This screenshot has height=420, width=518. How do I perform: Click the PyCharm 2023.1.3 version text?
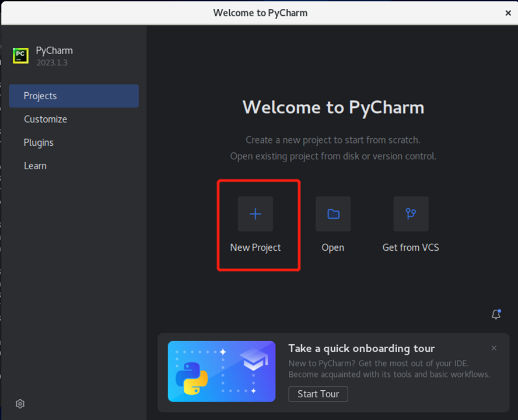coord(52,63)
